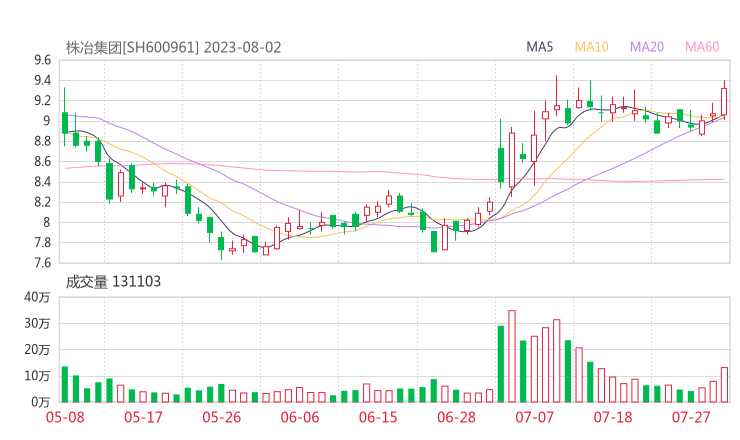The image size is (740, 440).
Task: Click the 8.4 price axis label
Action: [42, 182]
